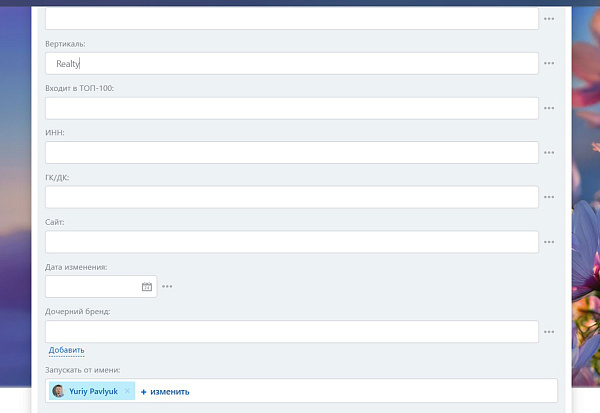Select the Дочерний бренд input field
Image resolution: width=600 pixels, height=413 pixels.
point(292,331)
